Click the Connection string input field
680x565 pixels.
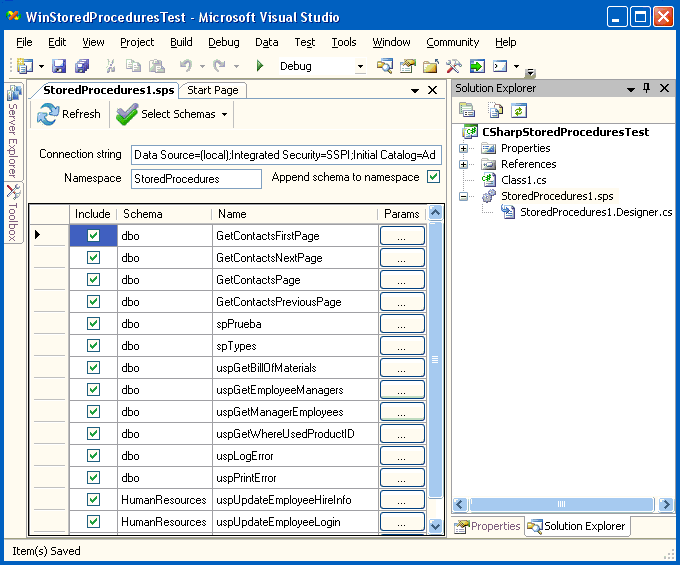click(286, 155)
